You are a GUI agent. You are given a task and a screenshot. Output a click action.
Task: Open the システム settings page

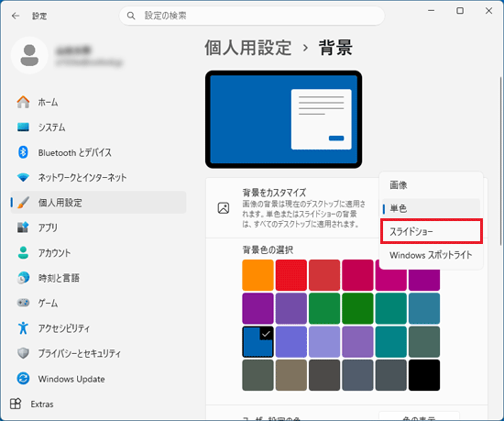pyautogui.click(x=98, y=127)
